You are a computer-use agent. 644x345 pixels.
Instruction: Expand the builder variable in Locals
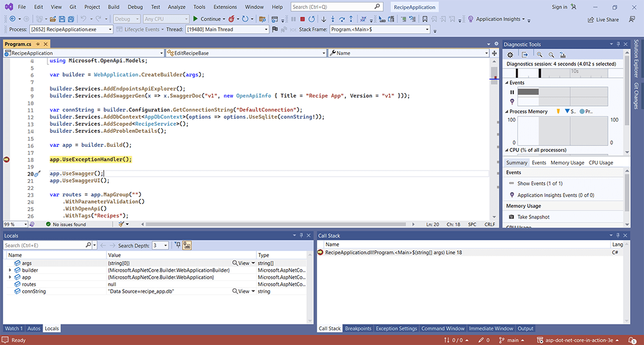[10, 270]
